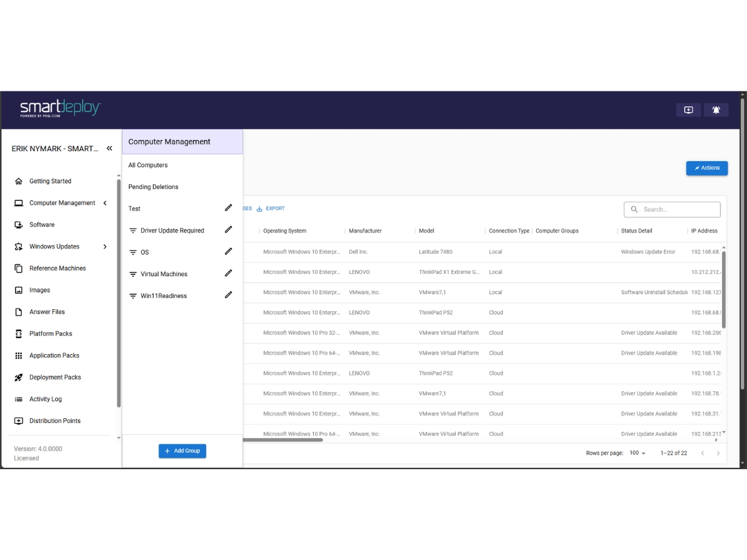Image resolution: width=747 pixels, height=560 pixels.
Task: Open the Actions button menu
Action: point(707,168)
